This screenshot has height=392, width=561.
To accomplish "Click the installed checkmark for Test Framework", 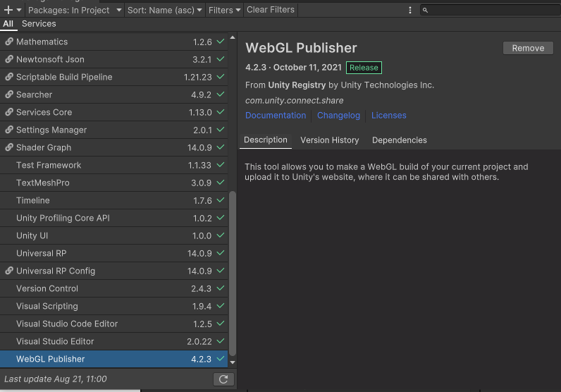I will [221, 165].
